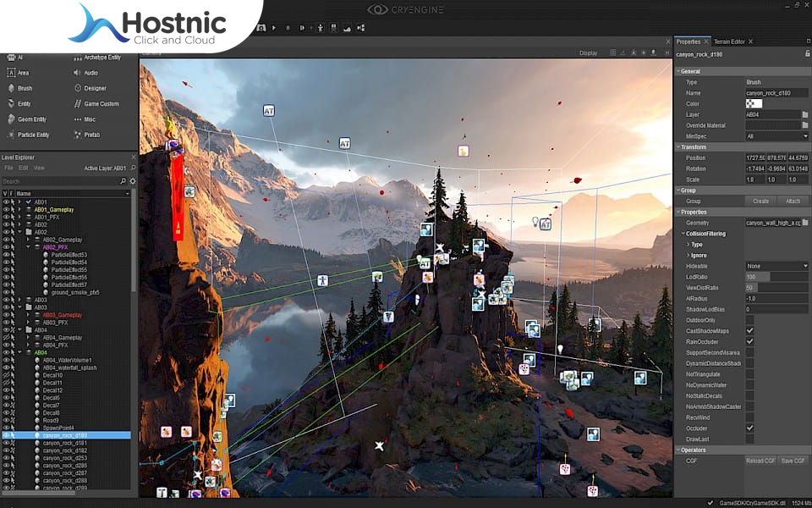Image resolution: width=812 pixels, height=508 pixels.
Task: Choose the Archetype Entity tool
Action: [96, 58]
